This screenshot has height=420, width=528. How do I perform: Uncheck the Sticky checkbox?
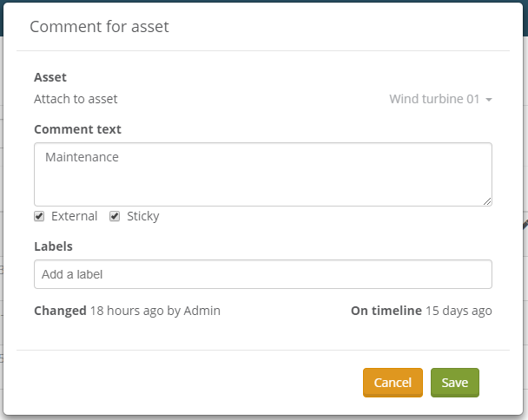pyautogui.click(x=115, y=216)
